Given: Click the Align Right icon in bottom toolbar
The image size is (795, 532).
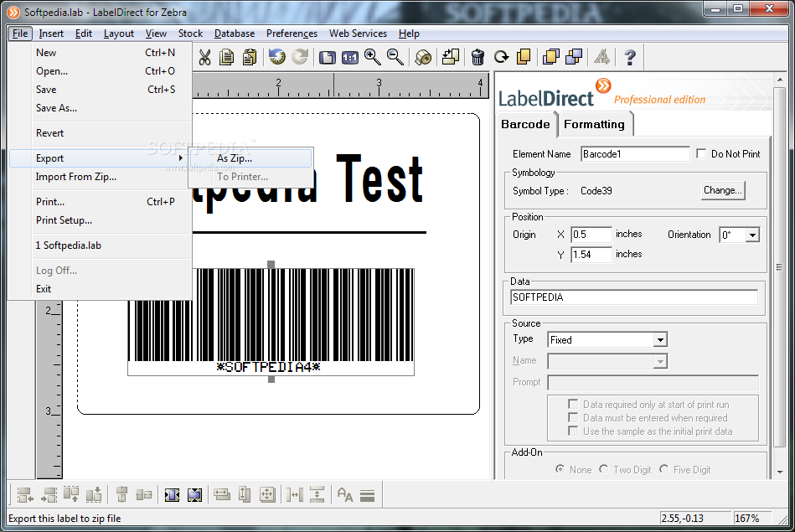Looking at the screenshot, I should coord(49,494).
